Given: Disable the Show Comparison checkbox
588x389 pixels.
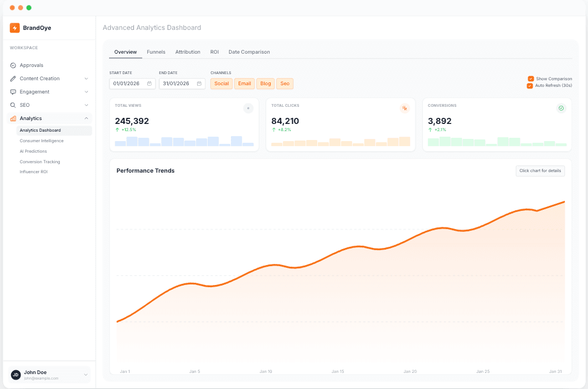Looking at the screenshot, I should pos(530,79).
